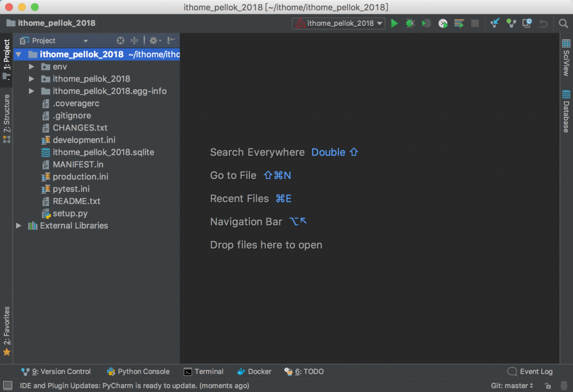Open Project panel settings gear
Image resolution: width=573 pixels, height=392 pixels.
(x=155, y=41)
